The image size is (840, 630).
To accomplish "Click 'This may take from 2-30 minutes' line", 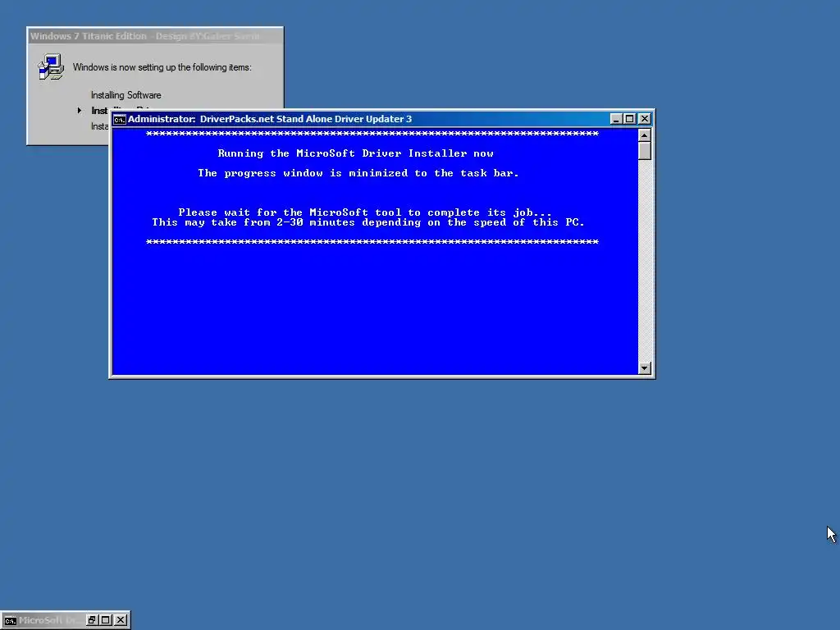I will tap(368, 222).
